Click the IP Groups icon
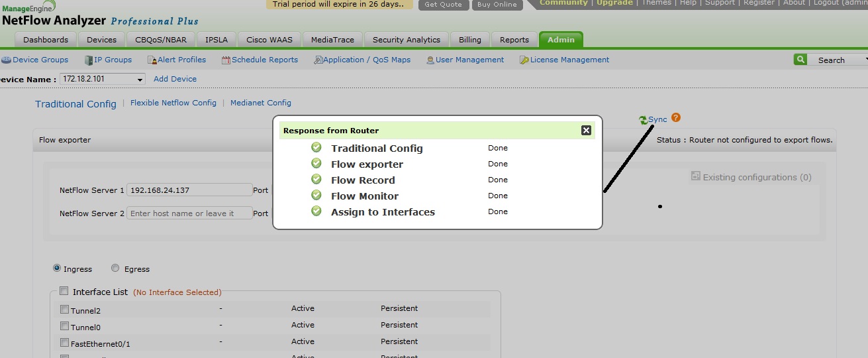The width and height of the screenshot is (868, 358). coord(89,60)
